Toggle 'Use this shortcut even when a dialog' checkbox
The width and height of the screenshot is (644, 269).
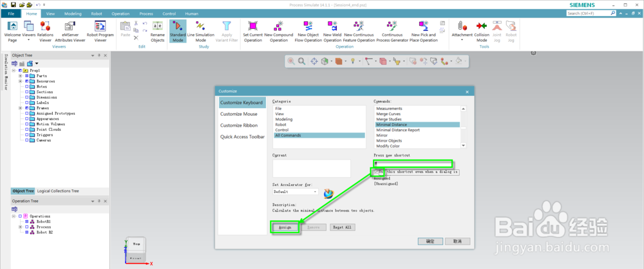376,172
